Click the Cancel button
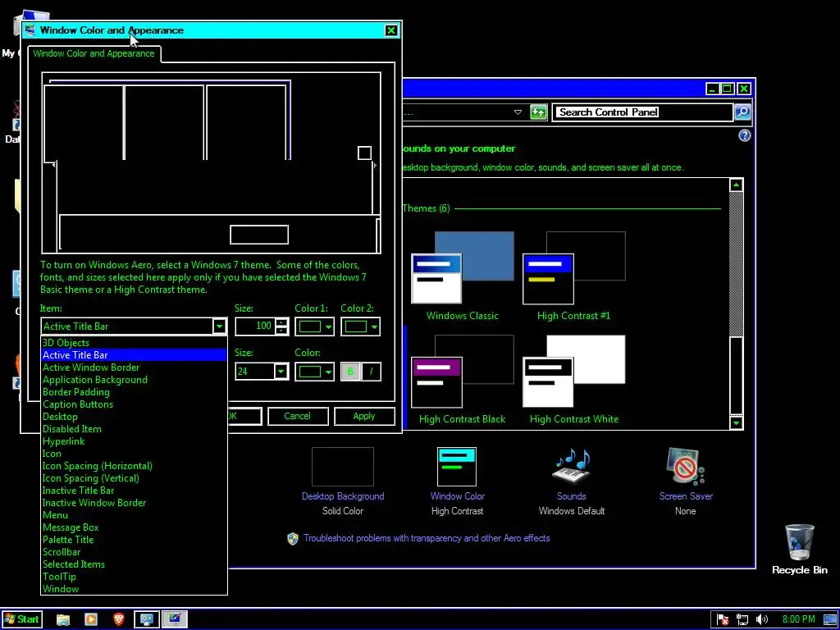 point(297,416)
